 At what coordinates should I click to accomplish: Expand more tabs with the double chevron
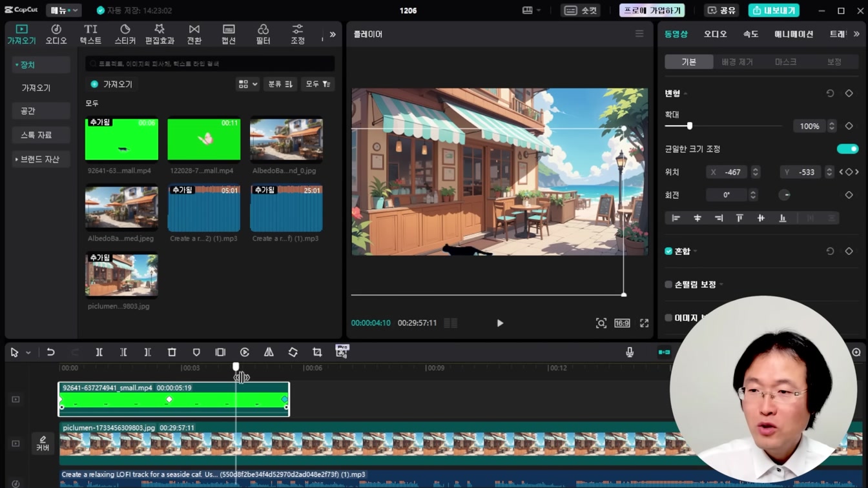[333, 35]
